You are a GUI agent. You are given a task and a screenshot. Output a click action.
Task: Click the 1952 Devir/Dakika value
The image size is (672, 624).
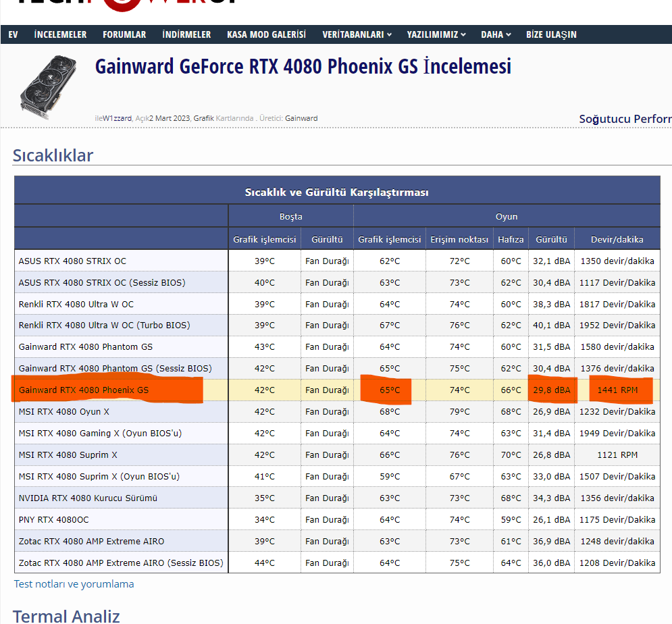pyautogui.click(x=617, y=326)
